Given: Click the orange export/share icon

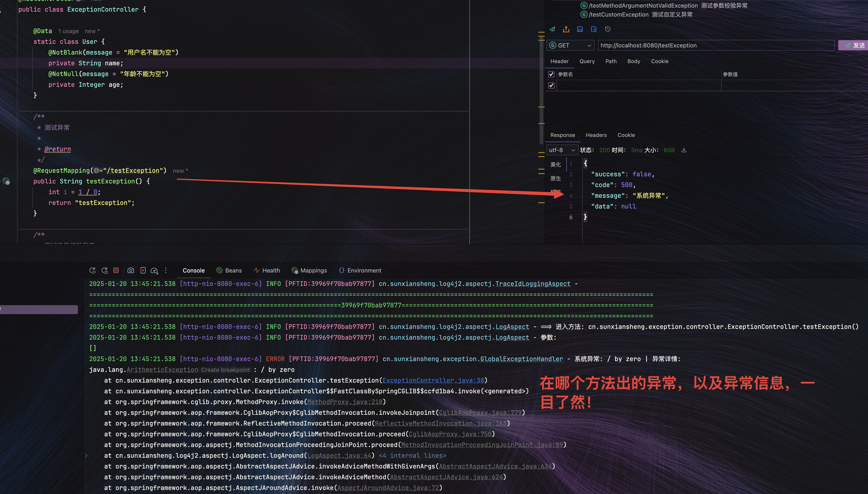Looking at the screenshot, I should point(566,29).
